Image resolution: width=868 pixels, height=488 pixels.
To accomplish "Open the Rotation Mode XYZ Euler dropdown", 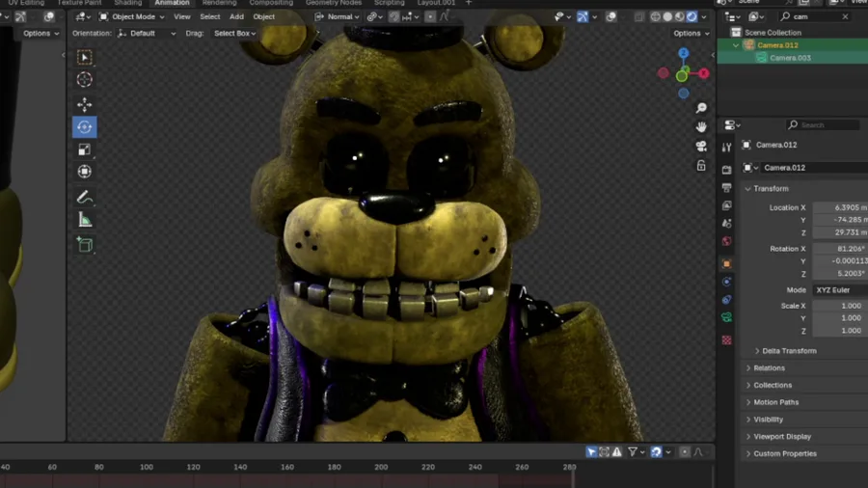I will (839, 290).
